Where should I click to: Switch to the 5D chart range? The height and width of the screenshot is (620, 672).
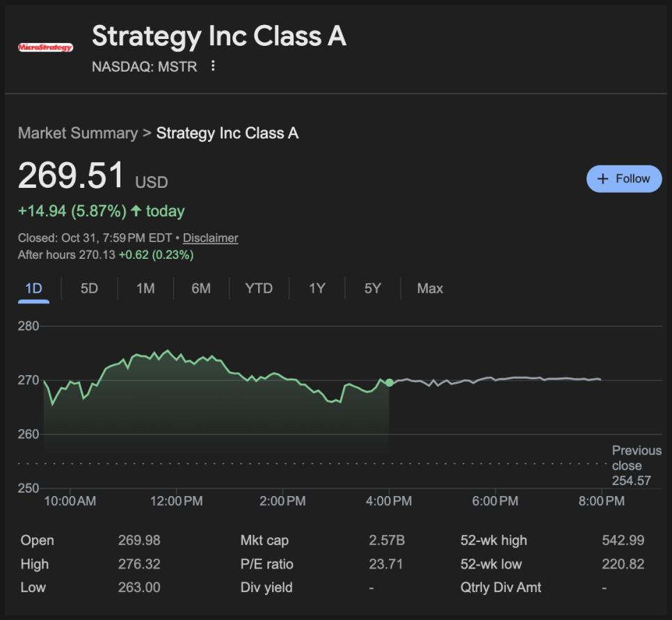click(x=89, y=289)
